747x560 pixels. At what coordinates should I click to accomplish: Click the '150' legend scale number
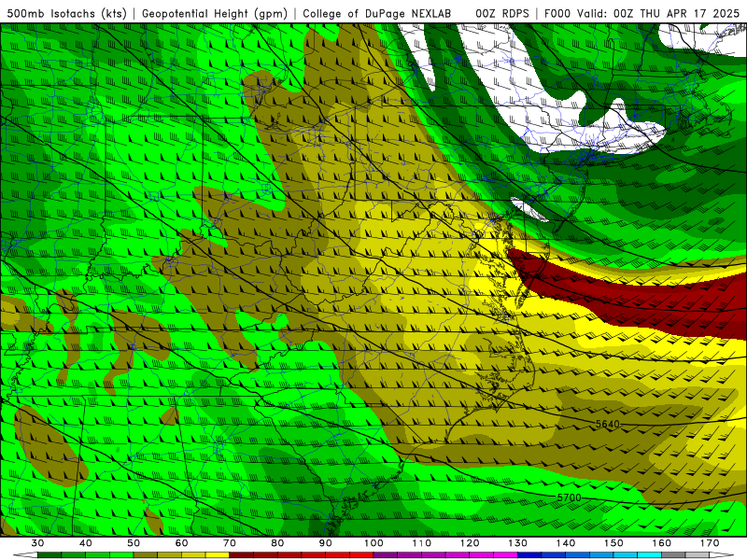[x=613, y=543]
